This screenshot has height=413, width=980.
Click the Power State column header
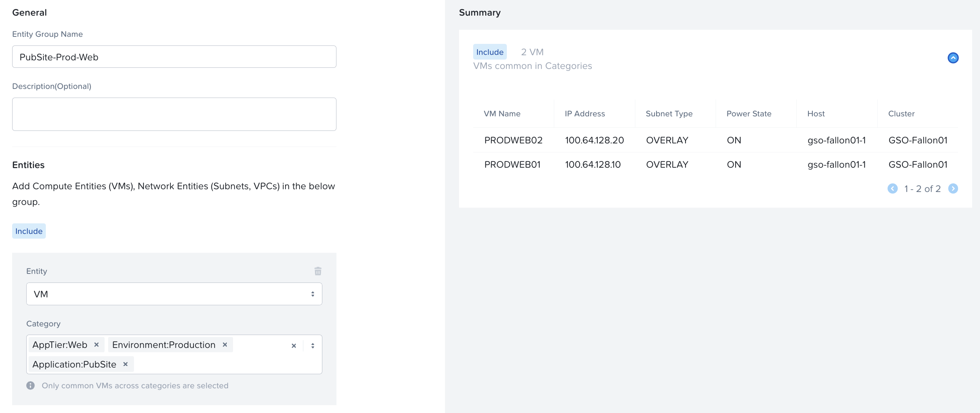coord(749,114)
